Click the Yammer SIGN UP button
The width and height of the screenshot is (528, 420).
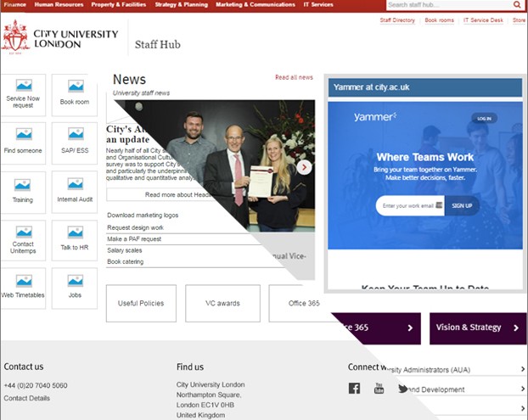pos(462,205)
